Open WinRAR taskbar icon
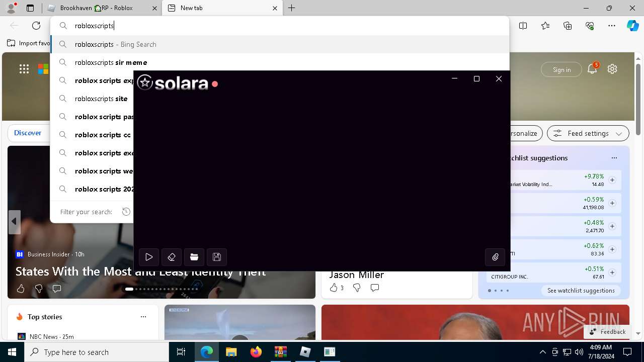This screenshot has width=644, height=362. pos(280,352)
